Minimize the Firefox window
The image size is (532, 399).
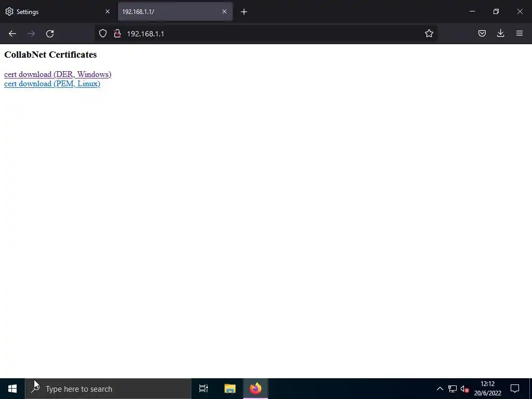tap(472, 11)
